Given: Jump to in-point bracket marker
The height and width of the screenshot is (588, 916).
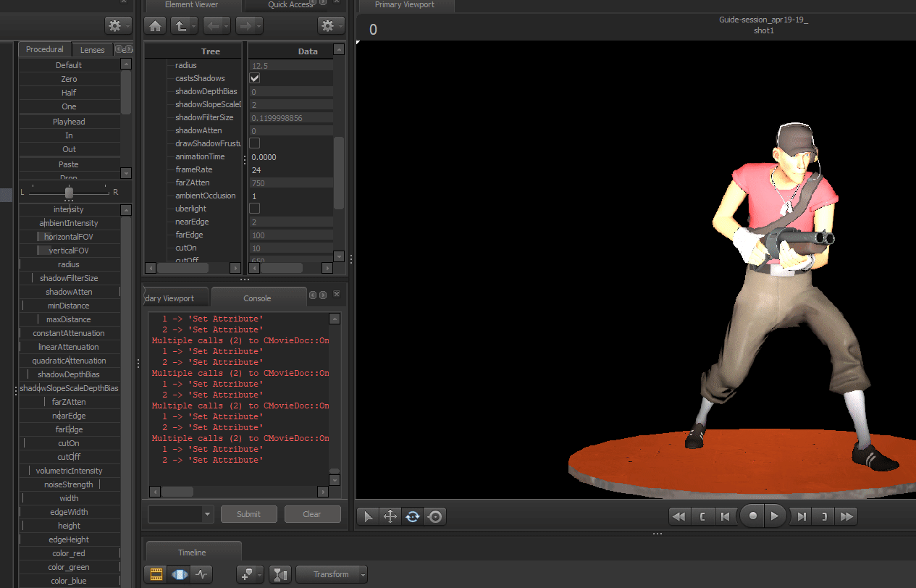Looking at the screenshot, I should pyautogui.click(x=702, y=516).
